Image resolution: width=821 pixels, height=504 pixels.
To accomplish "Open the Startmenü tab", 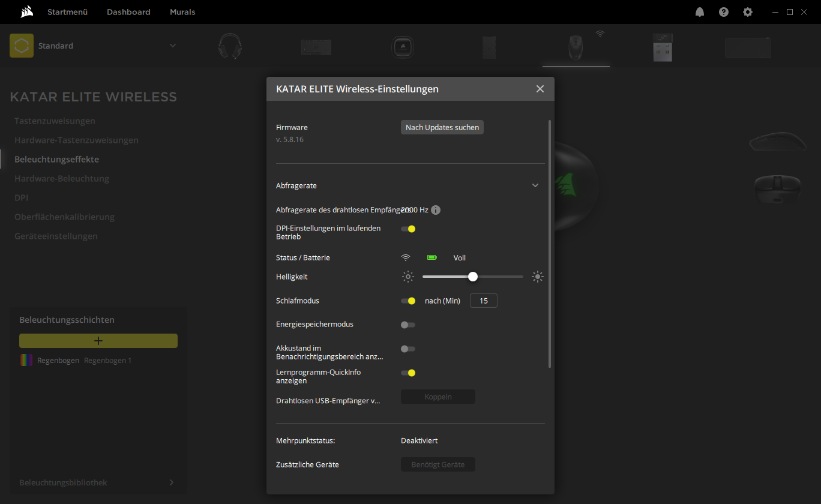I will [x=68, y=12].
